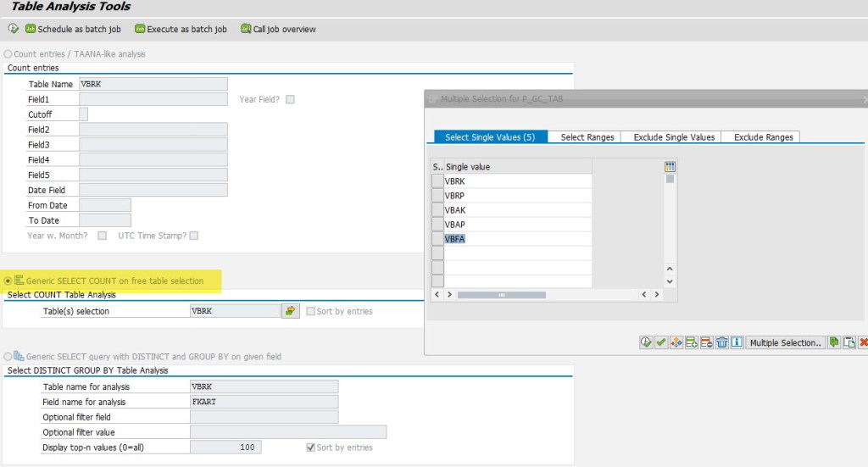
Task: Click the Select option diamond icon
Action: pyautogui.click(x=676, y=342)
